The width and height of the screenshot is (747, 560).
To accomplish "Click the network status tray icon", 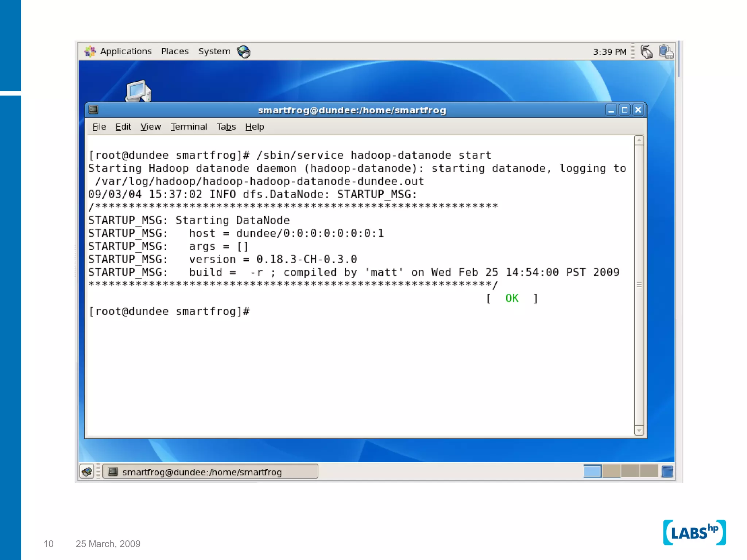I will pos(666,52).
